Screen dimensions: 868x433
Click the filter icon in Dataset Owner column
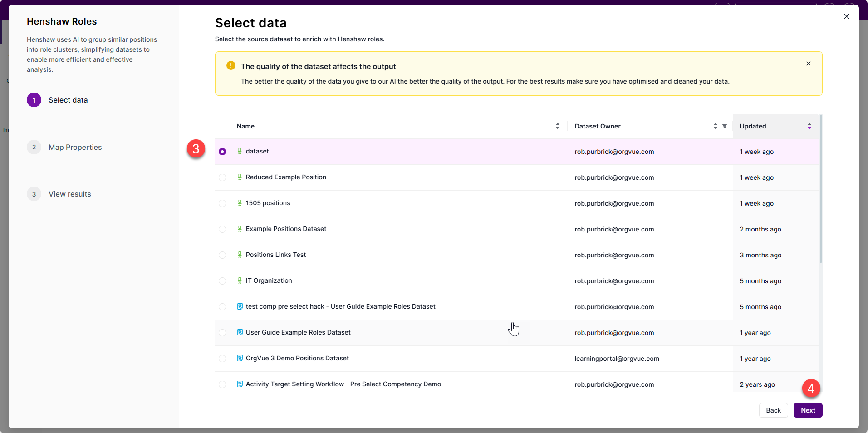[x=725, y=126]
